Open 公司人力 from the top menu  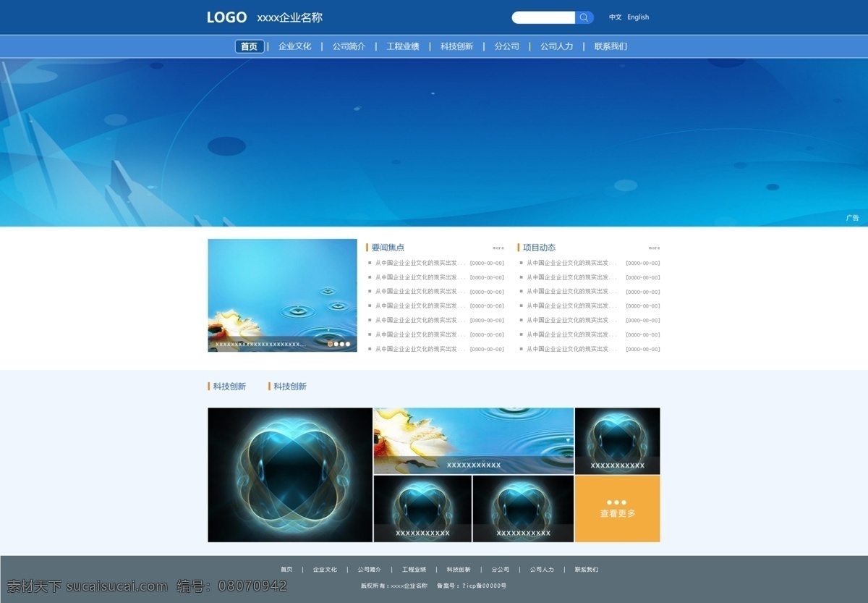pyautogui.click(x=557, y=46)
